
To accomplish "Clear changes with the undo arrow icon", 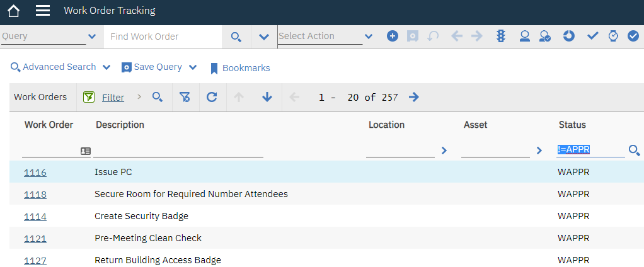I will tap(433, 36).
